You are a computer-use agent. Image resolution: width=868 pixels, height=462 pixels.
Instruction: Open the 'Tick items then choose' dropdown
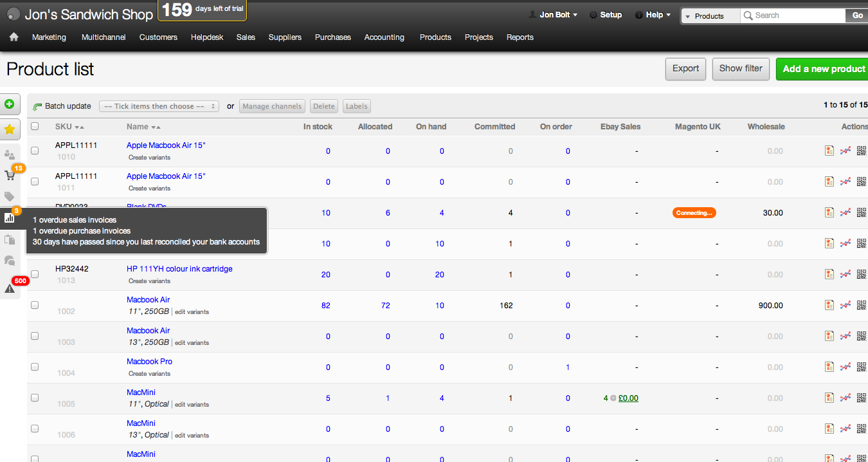159,106
